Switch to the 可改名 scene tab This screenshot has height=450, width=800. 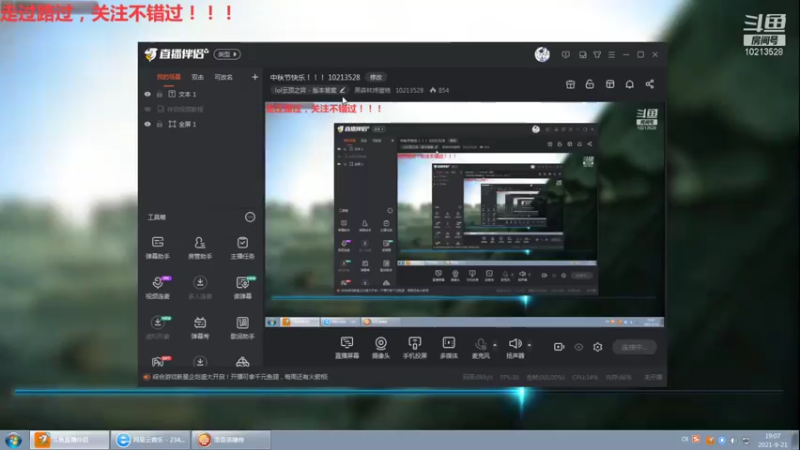click(223, 78)
